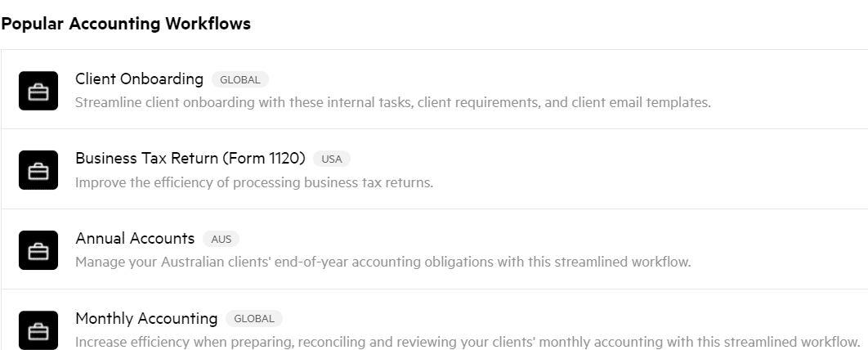
Task: Click the Annual Accounts briefcase icon
Action: point(38,250)
